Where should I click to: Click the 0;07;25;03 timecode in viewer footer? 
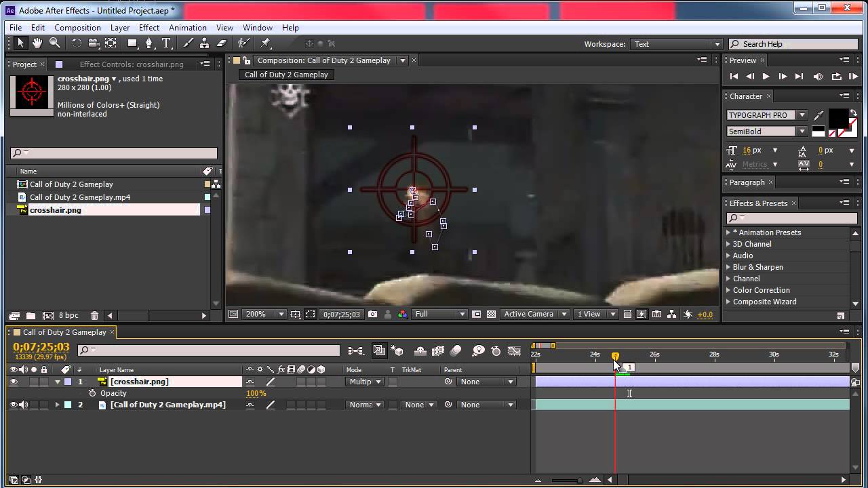click(x=342, y=314)
